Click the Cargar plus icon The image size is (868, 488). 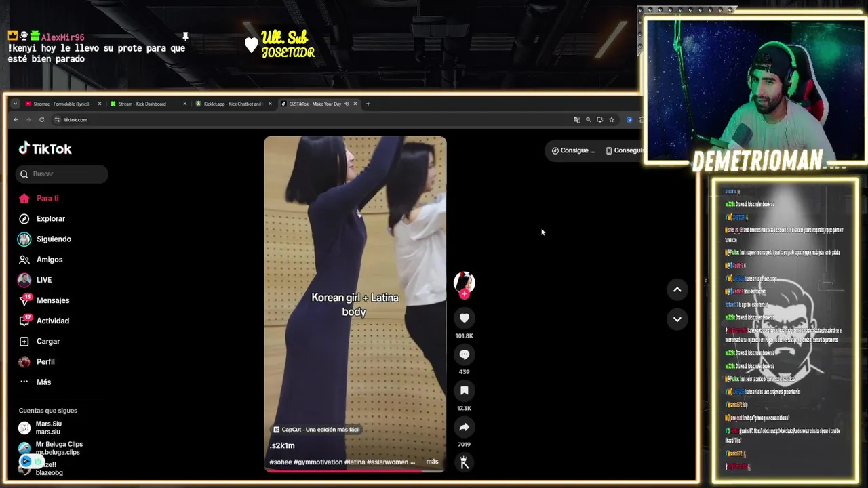24,341
